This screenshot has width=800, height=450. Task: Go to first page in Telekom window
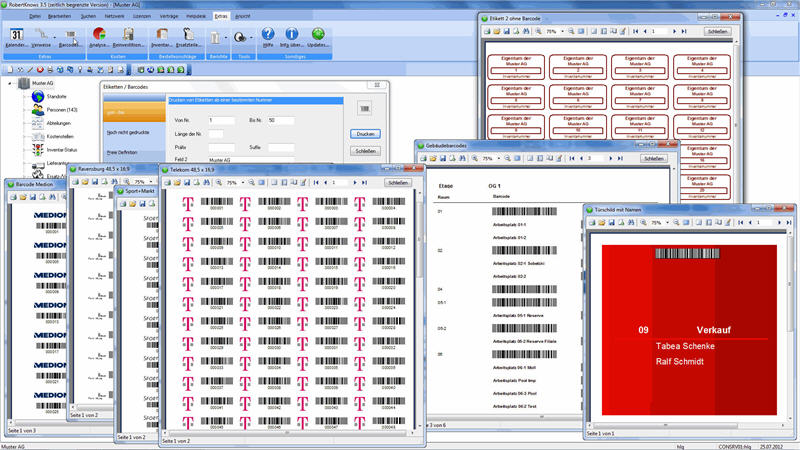tap(316, 182)
